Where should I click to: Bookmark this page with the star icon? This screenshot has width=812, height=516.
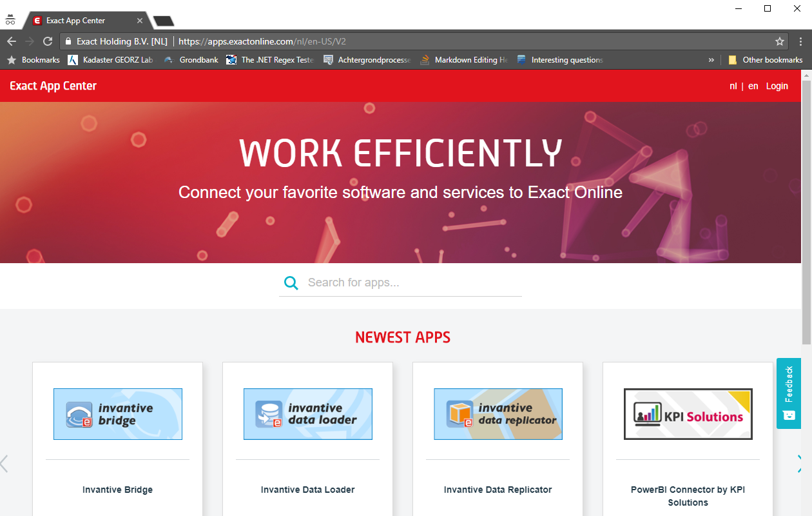(780, 41)
